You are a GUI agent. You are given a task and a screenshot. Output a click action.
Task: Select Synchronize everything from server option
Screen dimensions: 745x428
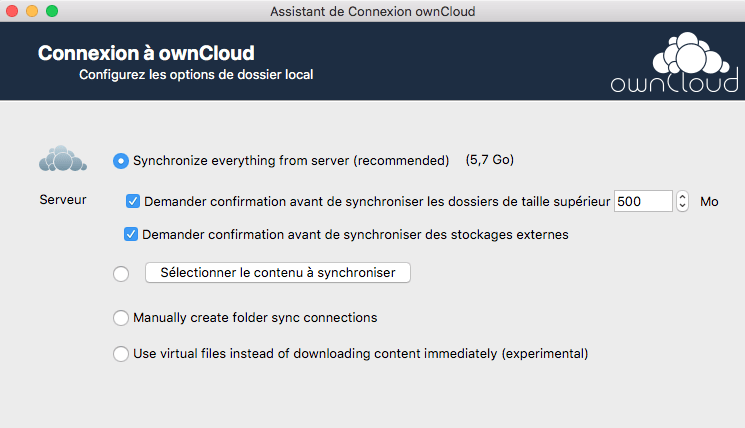pyautogui.click(x=121, y=160)
